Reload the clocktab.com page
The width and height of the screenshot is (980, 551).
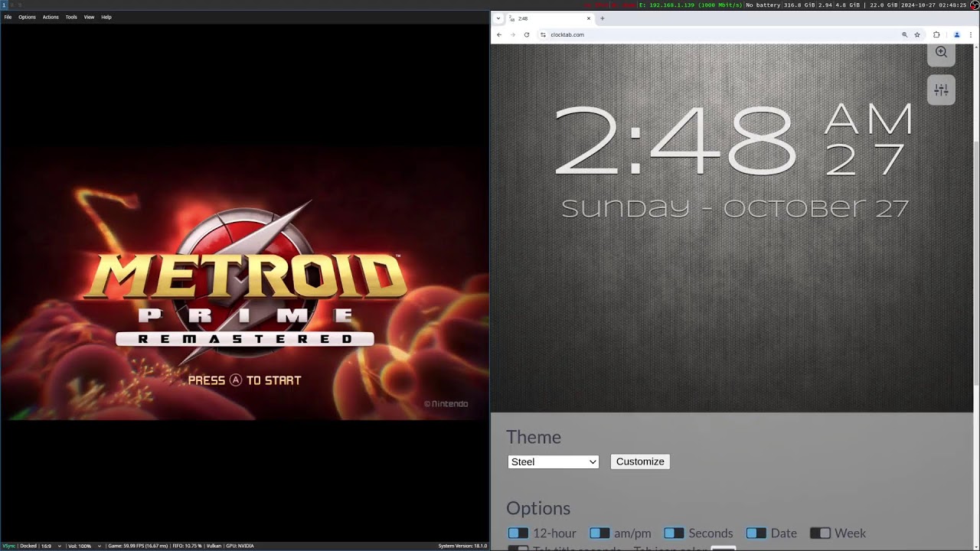coord(527,34)
